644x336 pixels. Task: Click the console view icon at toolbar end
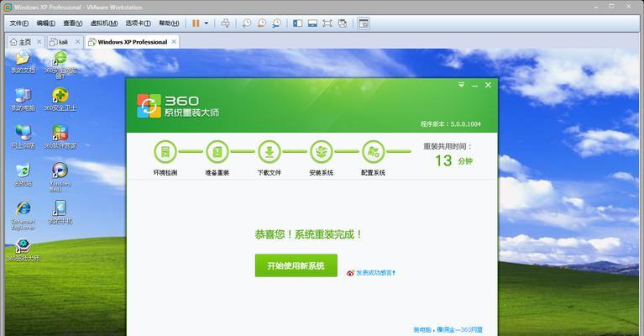tap(364, 24)
